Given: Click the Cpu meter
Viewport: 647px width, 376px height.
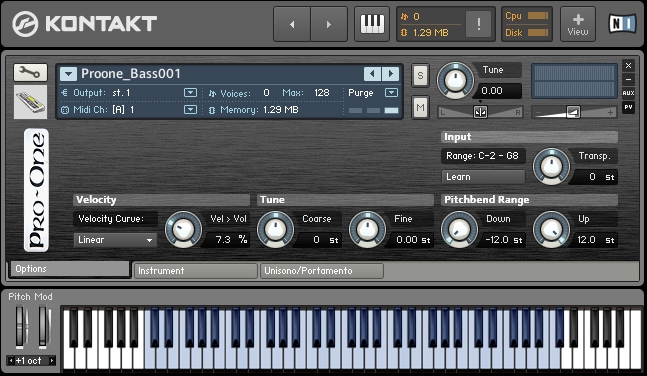Looking at the screenshot, I should click(538, 16).
